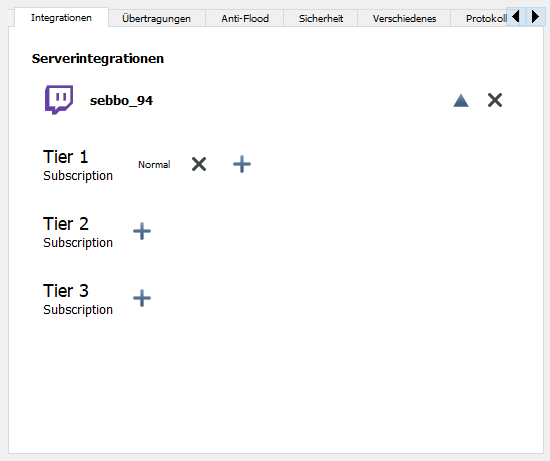Image resolution: width=550 pixels, height=461 pixels.
Task: Click the Tier 1 Subscription label
Action: click(x=78, y=165)
